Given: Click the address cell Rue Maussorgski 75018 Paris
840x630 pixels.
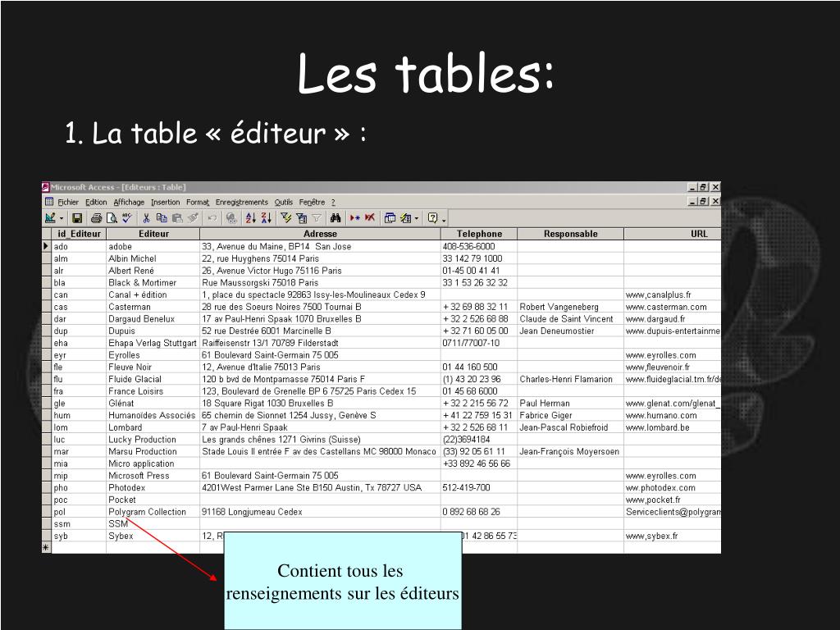Looking at the screenshot, I should 321,283.
